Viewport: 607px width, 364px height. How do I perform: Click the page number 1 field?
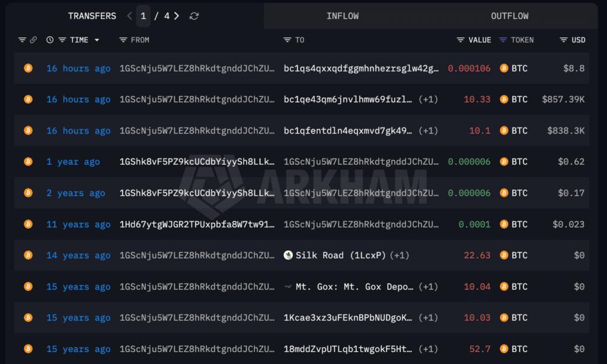point(143,16)
